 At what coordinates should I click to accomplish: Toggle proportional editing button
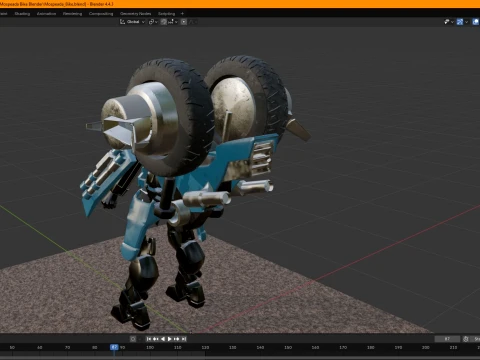(184, 22)
